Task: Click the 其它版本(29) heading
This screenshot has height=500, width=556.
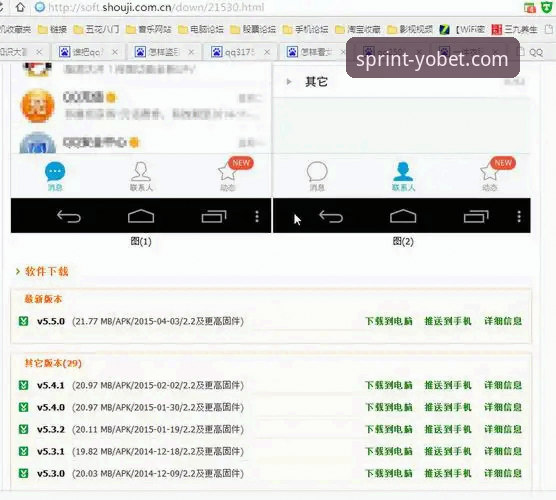Action: pyautogui.click(x=53, y=363)
